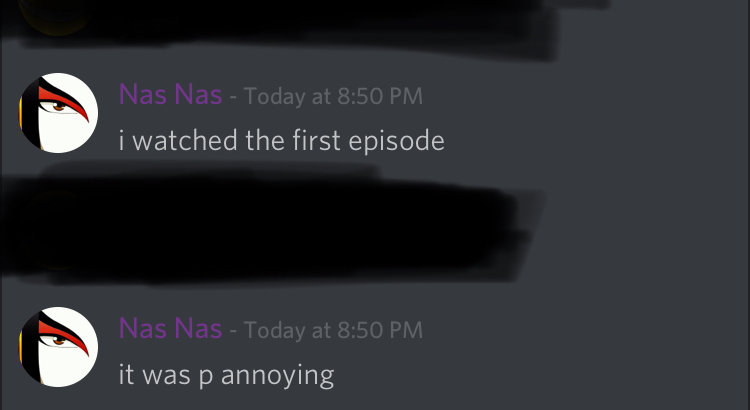Click timestamp above 'i watched the first episode'
Image resolution: width=750 pixels, height=410 pixels.
[333, 96]
